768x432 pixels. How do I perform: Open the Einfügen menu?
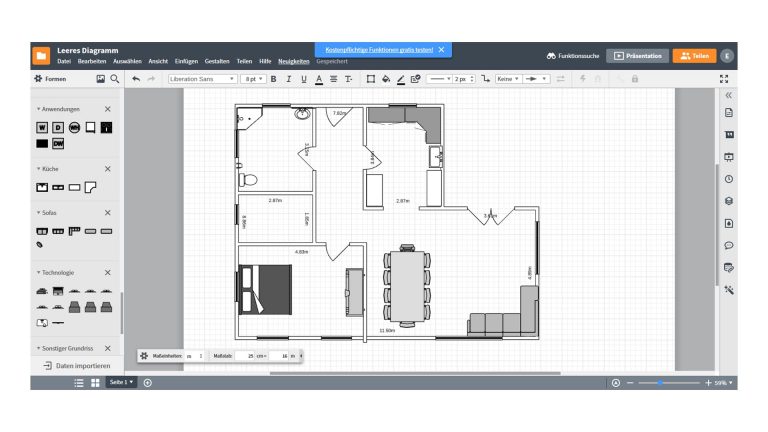187,62
